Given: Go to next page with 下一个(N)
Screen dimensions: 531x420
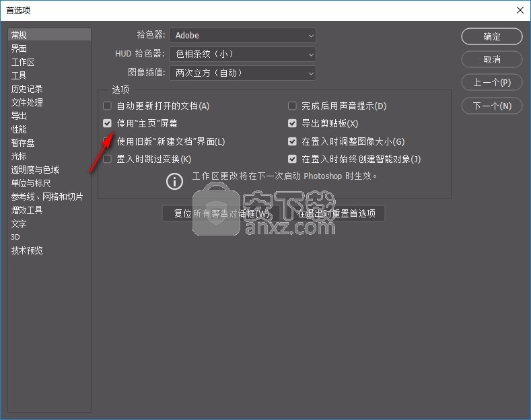Looking at the screenshot, I should coord(492,106).
